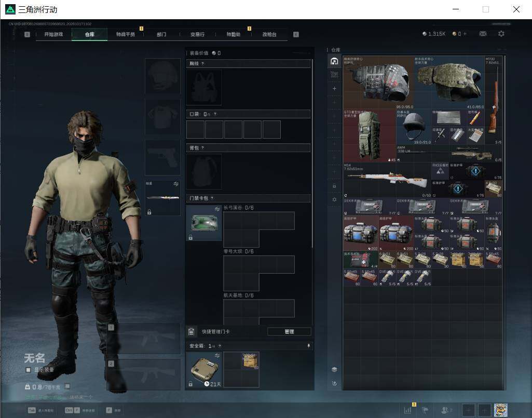This screenshot has width=532, height=418.
Task: Go to the 部门 tab
Action: click(x=161, y=34)
